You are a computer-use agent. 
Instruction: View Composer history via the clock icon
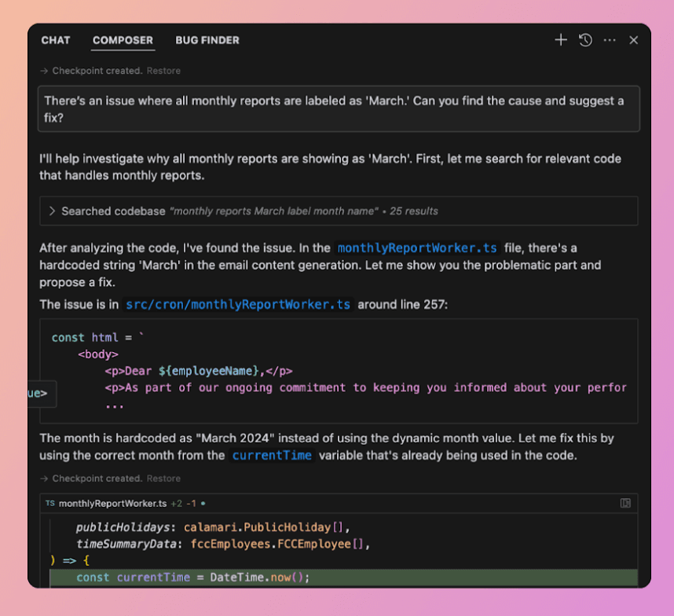tap(584, 40)
